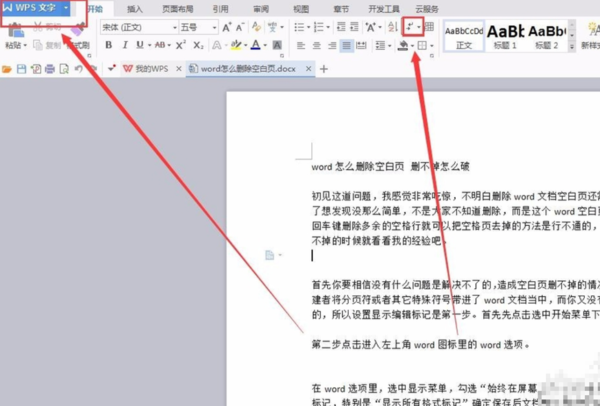Select the center align icon
Image resolution: width=600 pixels, height=406 pixels.
click(316, 46)
